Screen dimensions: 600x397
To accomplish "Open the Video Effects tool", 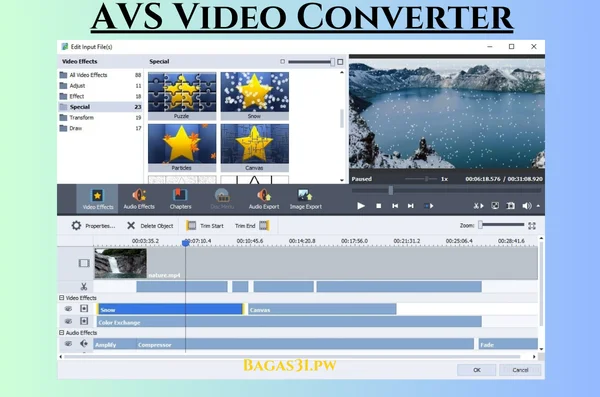I will tap(98, 199).
